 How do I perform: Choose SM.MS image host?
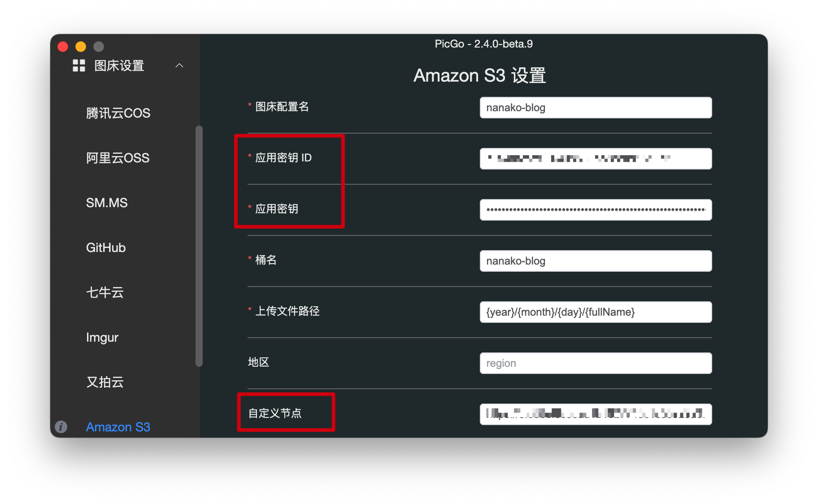tap(107, 203)
